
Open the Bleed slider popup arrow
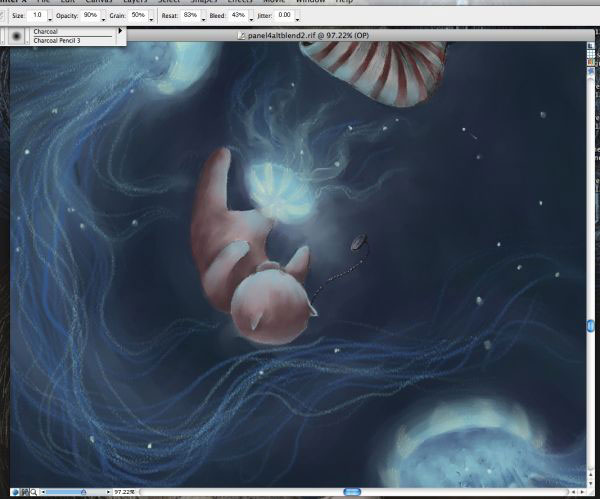tap(251, 18)
